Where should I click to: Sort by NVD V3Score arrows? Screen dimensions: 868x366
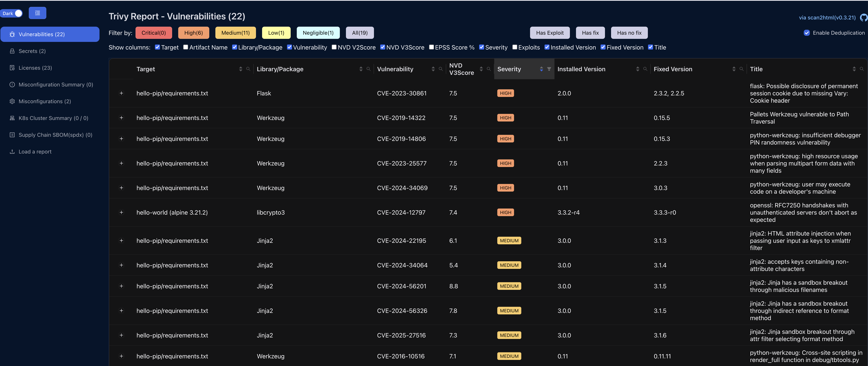coord(481,69)
